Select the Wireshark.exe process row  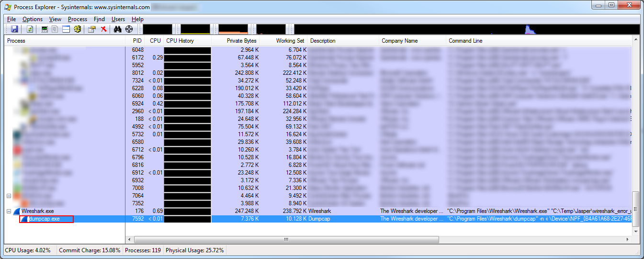coord(318,211)
